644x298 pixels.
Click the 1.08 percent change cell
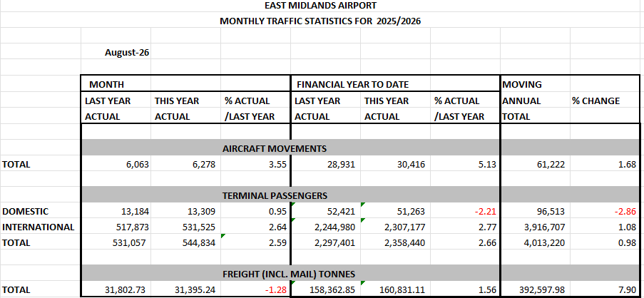tap(627, 227)
